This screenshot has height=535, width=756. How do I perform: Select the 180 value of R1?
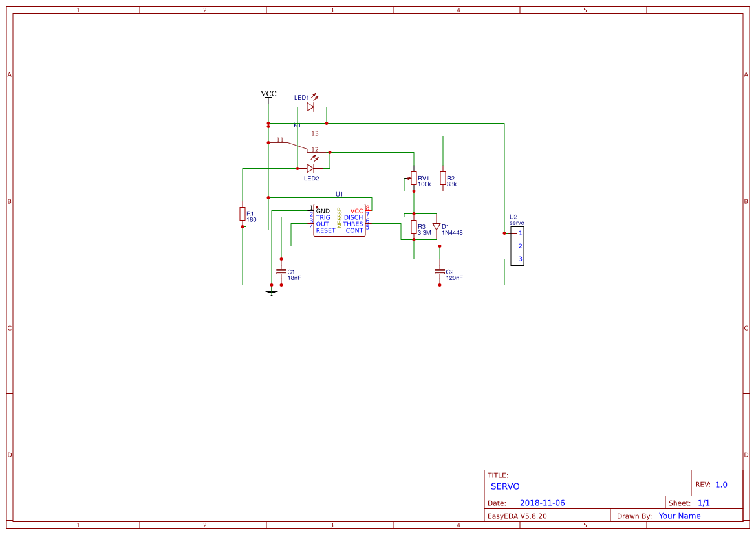click(x=252, y=220)
